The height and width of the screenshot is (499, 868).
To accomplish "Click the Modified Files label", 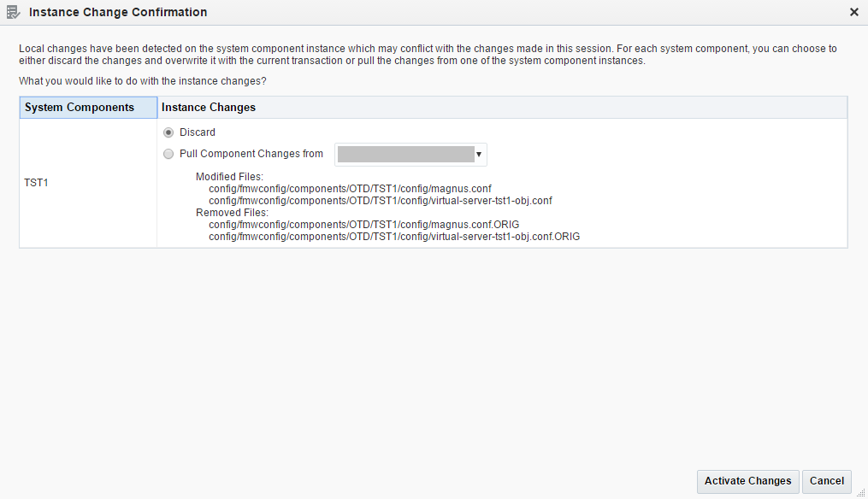I will pos(229,177).
